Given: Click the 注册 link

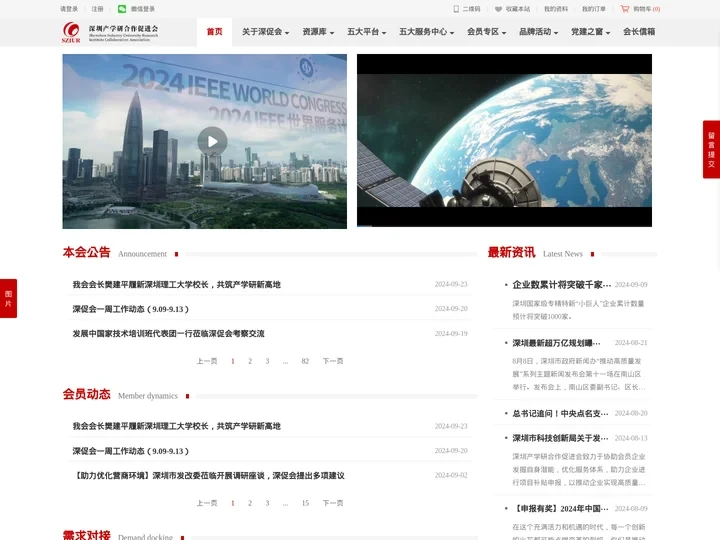Looking at the screenshot, I should click(x=97, y=9).
